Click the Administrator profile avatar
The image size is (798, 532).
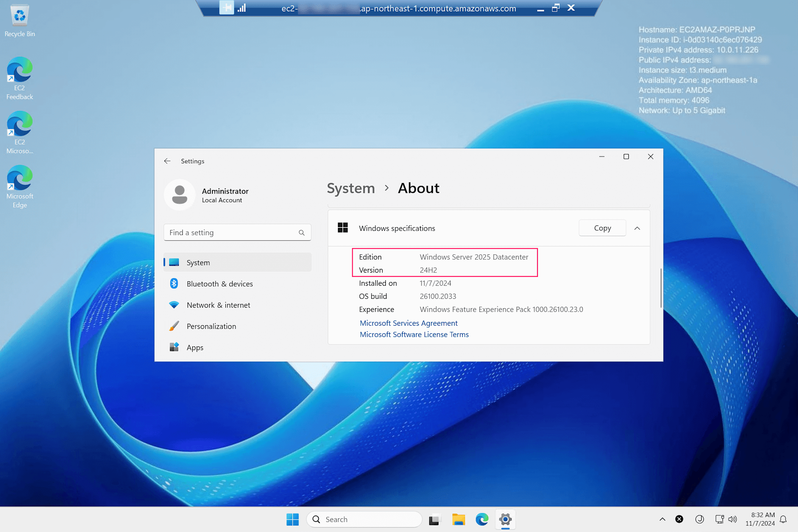[x=180, y=195]
